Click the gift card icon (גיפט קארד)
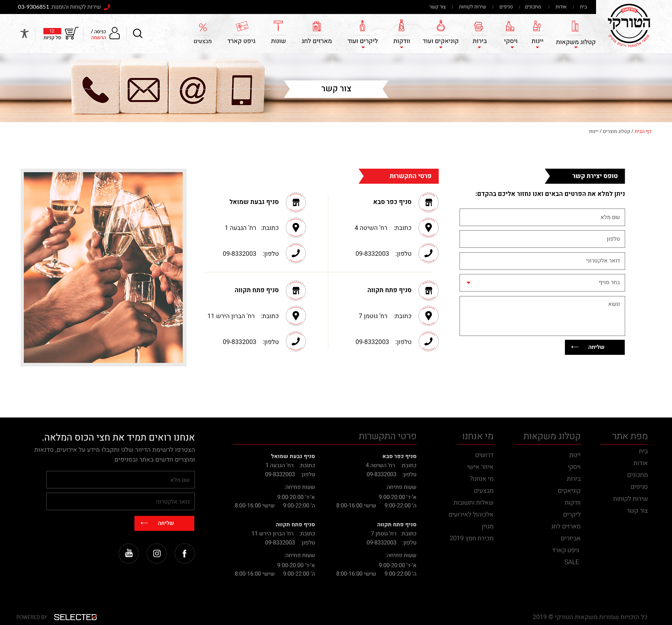672x625 pixels. [x=242, y=27]
